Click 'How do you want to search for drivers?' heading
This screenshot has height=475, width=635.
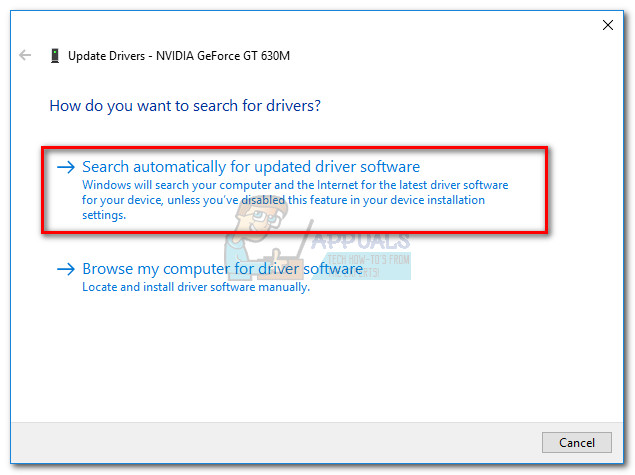pyautogui.click(x=185, y=106)
